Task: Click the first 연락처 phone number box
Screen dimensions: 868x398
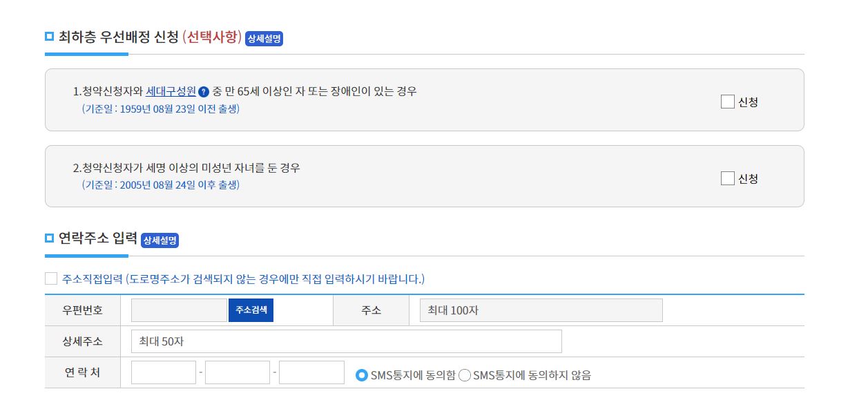Action: pos(163,372)
